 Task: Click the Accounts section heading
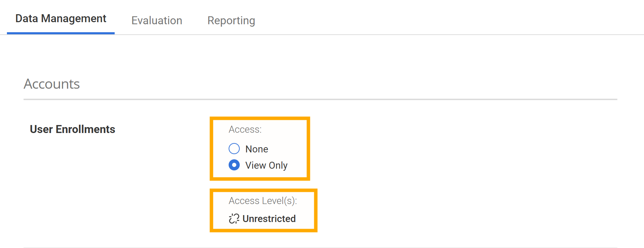(52, 83)
